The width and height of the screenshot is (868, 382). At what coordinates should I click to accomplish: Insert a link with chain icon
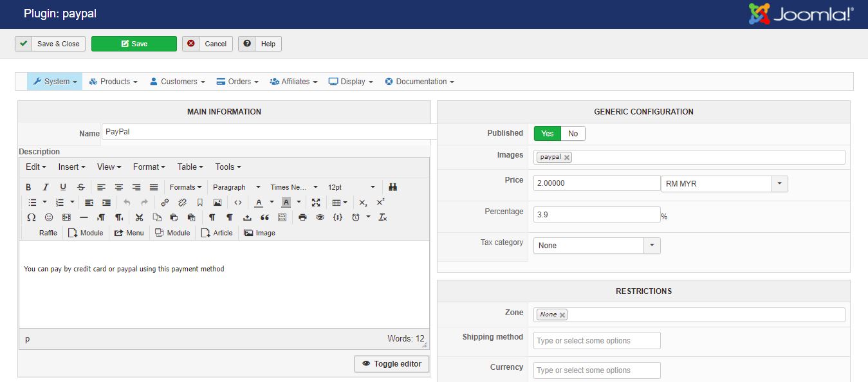(x=165, y=203)
